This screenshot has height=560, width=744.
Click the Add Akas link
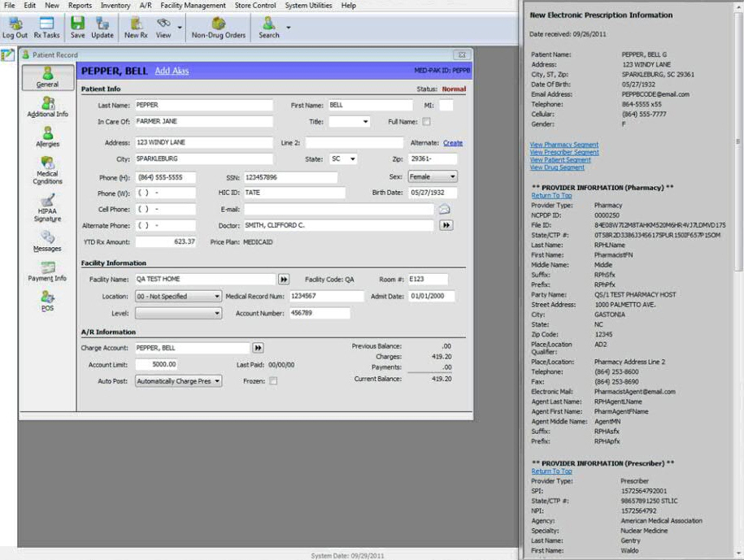click(172, 72)
